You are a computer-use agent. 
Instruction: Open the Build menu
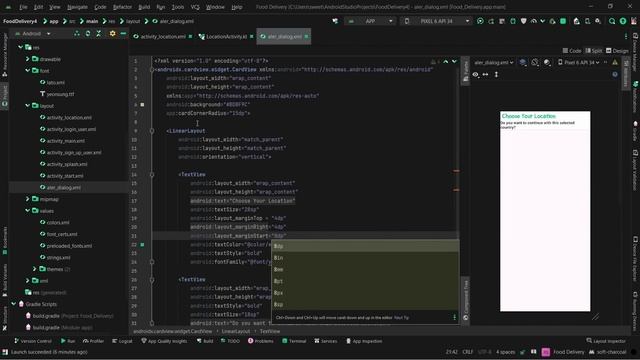pyautogui.click(x=144, y=7)
